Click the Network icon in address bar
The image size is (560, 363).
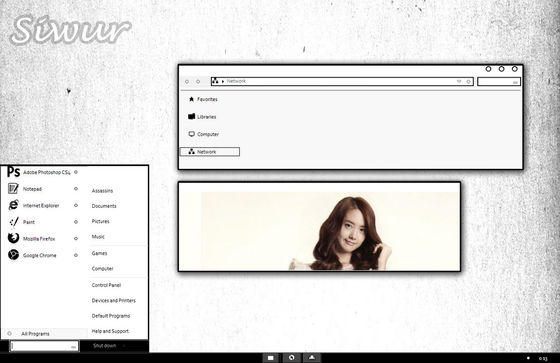tap(215, 81)
